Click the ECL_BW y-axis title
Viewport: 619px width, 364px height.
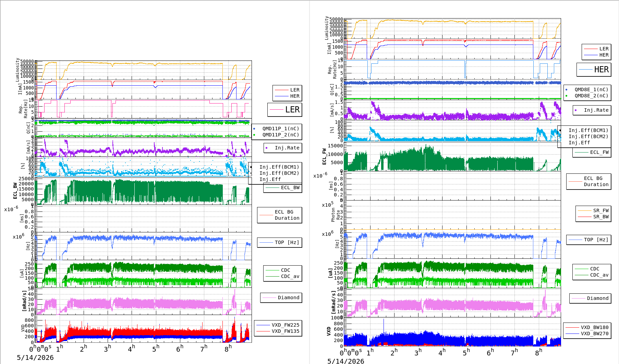(x=15, y=191)
